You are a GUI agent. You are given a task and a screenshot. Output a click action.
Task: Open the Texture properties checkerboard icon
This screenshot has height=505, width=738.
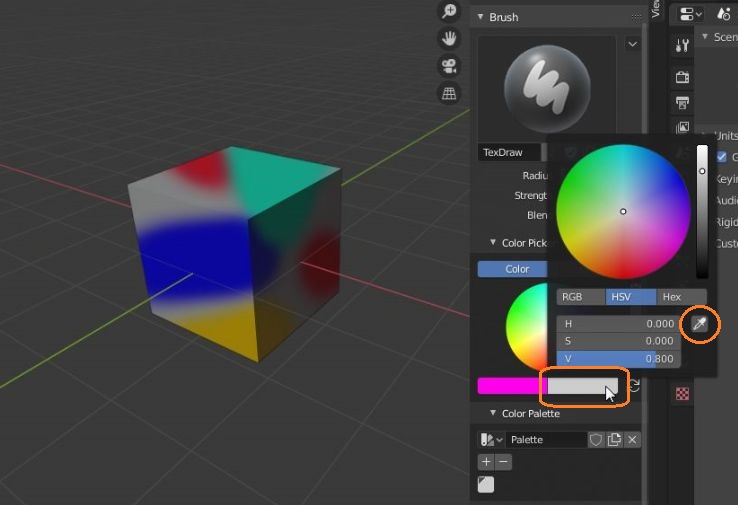[x=683, y=393]
